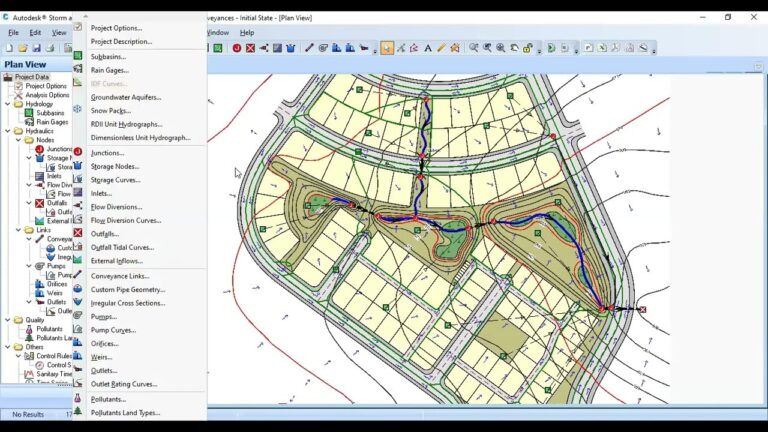Image resolution: width=768 pixels, height=432 pixels.
Task: Click the green Perform Analysis run icon
Action: 551,48
